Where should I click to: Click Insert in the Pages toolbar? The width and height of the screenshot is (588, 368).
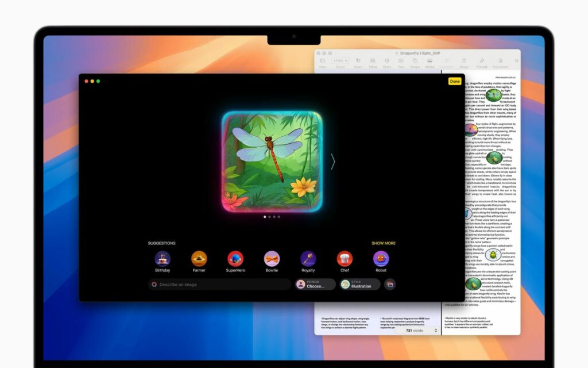[x=358, y=61]
